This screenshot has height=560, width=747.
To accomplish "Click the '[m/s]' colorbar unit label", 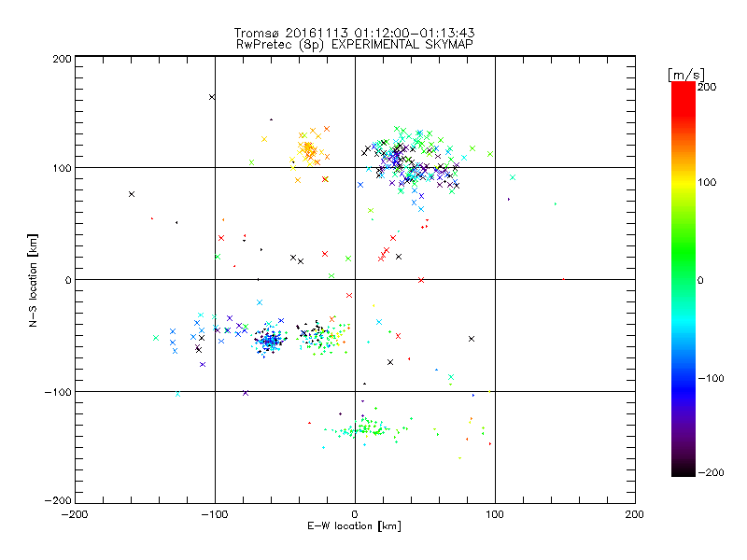I will point(686,75).
